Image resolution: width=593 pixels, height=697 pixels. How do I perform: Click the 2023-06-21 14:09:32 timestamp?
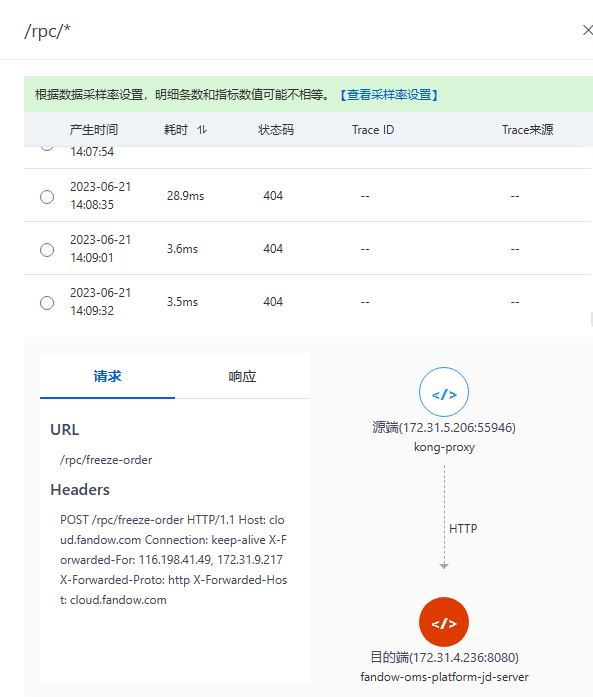[x=100, y=302]
